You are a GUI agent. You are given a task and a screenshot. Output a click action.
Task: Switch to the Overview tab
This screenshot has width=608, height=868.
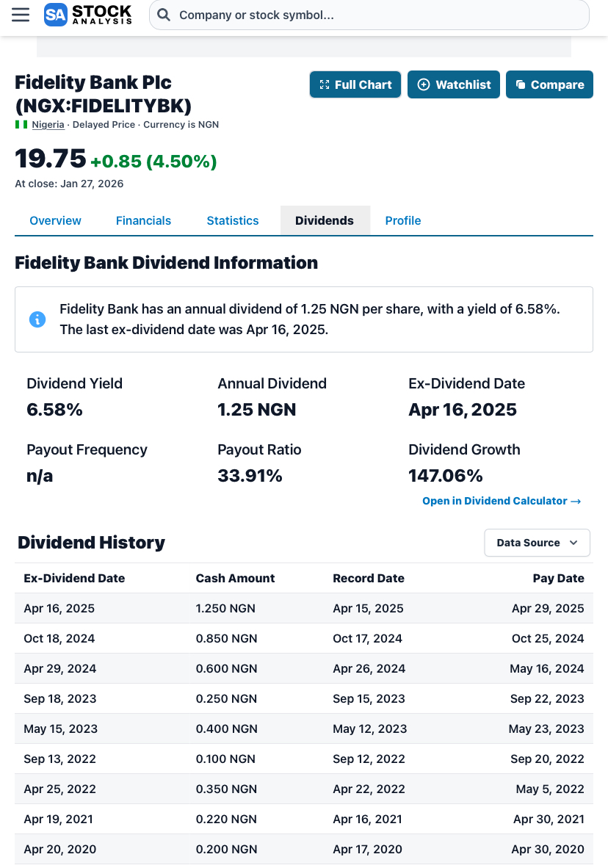(55, 220)
